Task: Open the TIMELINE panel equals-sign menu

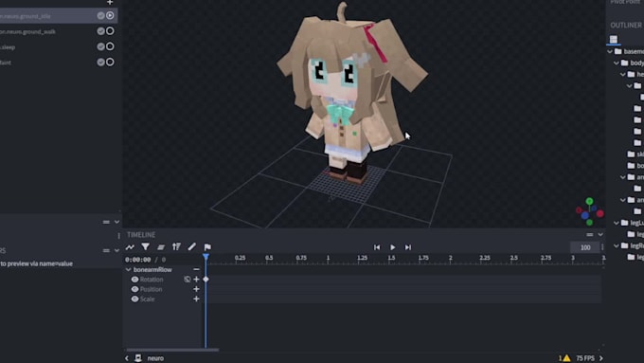Action: point(590,235)
